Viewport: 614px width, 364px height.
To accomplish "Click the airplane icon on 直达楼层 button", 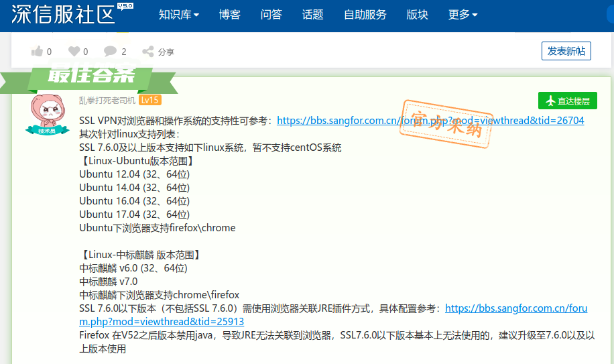I will (550, 101).
